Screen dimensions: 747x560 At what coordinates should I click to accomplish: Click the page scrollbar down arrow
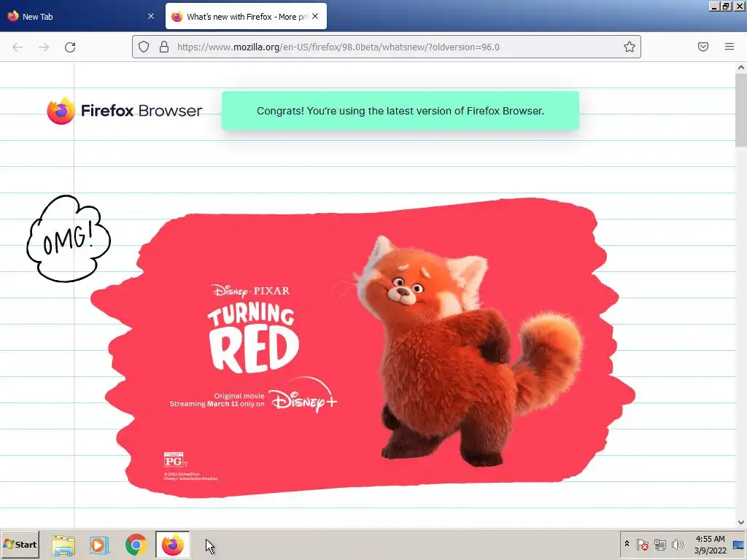741,522
